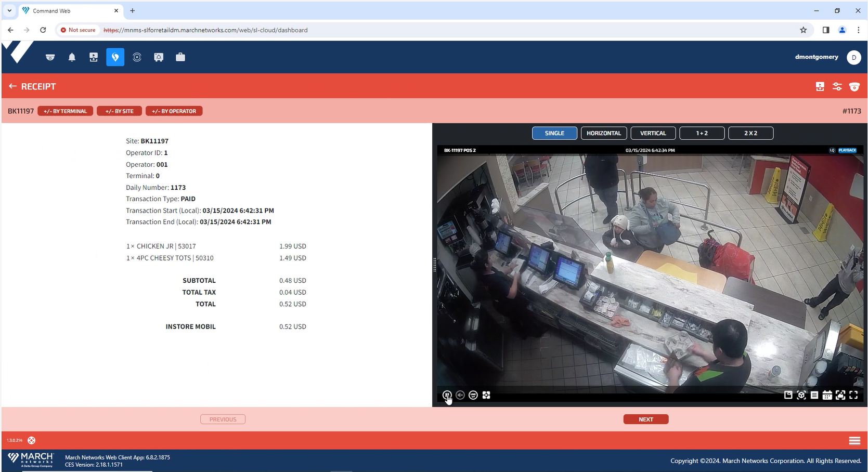This screenshot has height=472, width=868.
Task: Pause the video playback
Action: click(447, 395)
